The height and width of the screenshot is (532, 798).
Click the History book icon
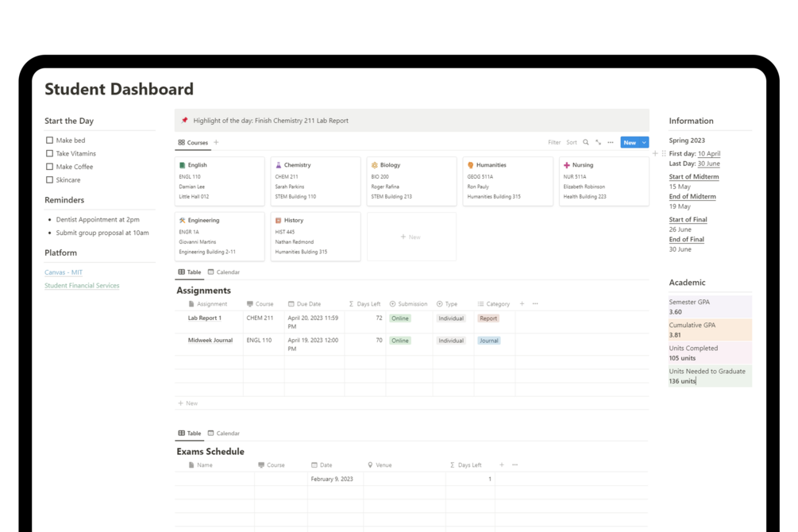click(279, 221)
